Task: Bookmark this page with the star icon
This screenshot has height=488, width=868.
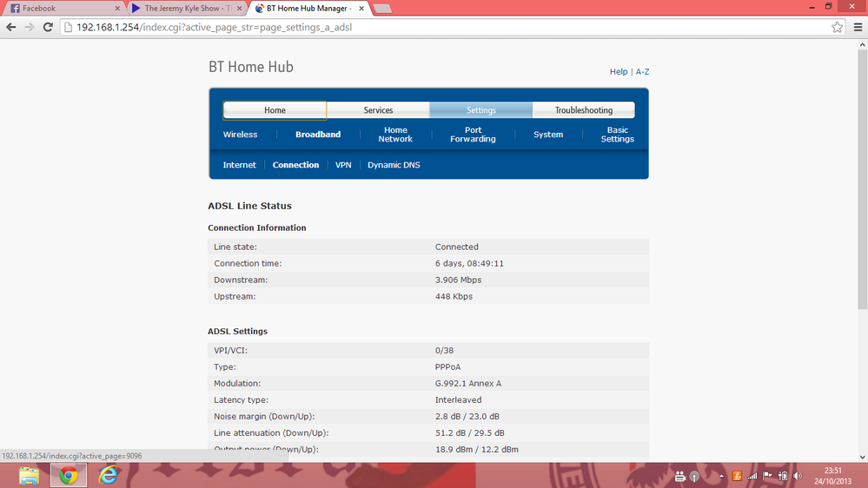Action: coord(837,27)
